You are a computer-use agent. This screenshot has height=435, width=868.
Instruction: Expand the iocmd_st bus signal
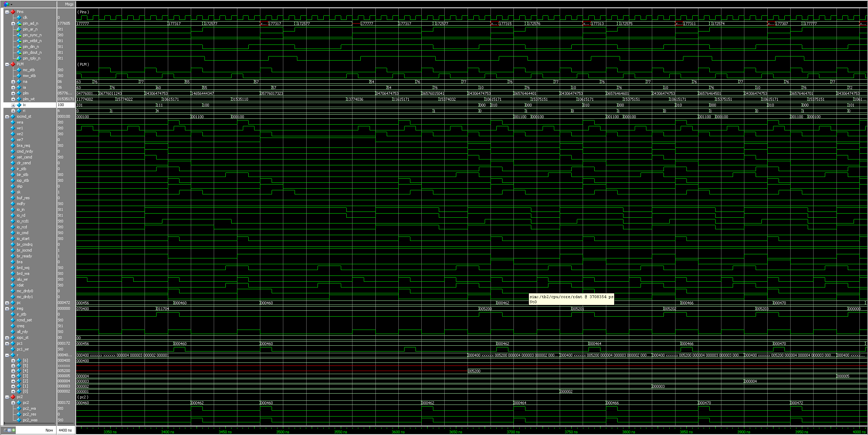7,117
